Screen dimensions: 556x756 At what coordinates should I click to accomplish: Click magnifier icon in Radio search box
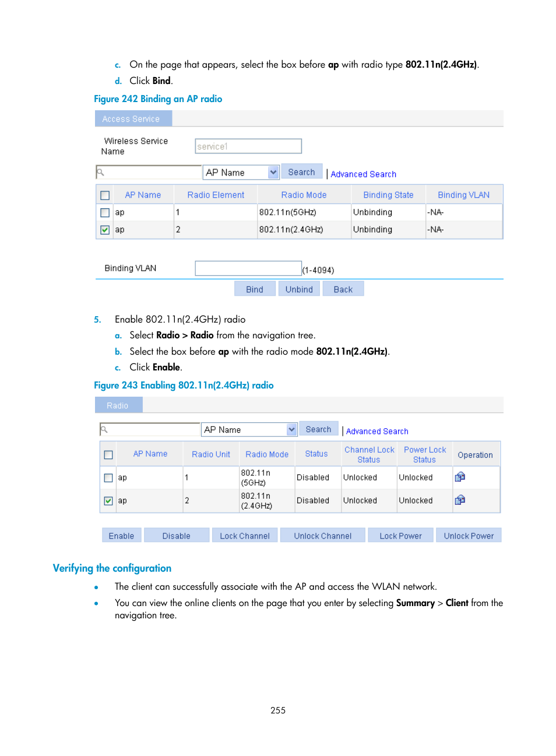104,429
